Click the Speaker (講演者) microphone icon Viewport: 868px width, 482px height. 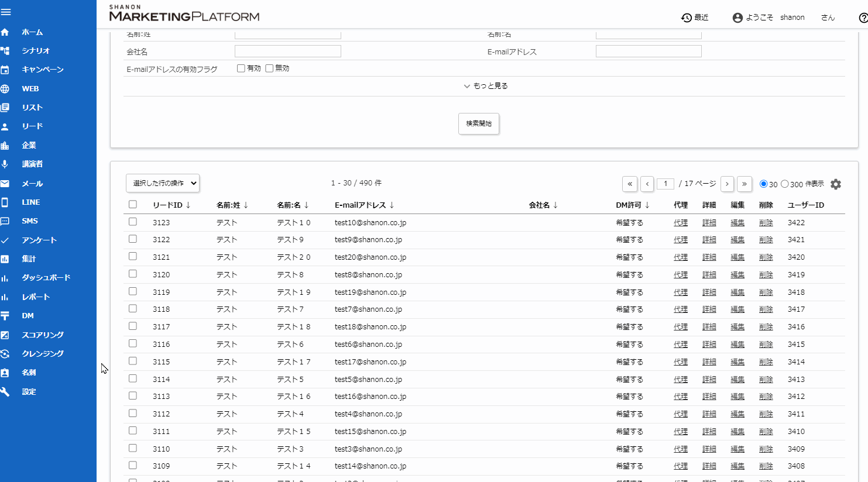[x=5, y=164]
